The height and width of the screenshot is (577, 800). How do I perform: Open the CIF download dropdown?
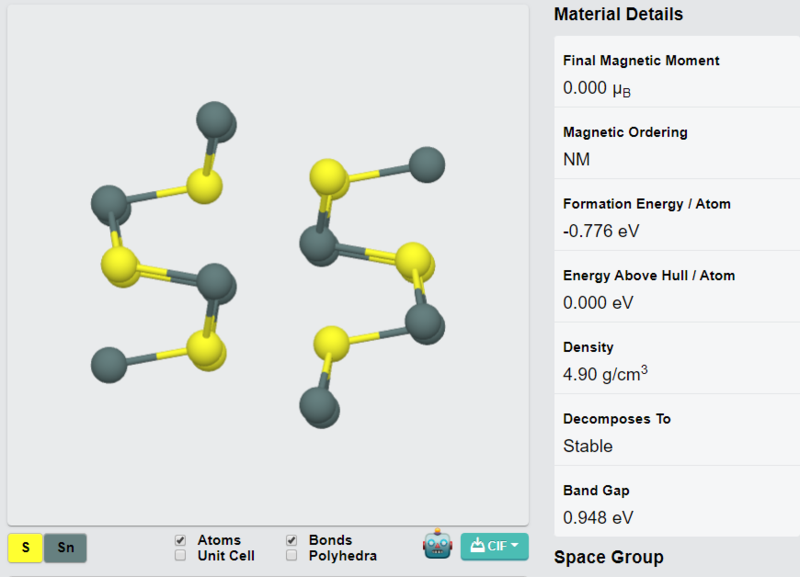(x=494, y=546)
